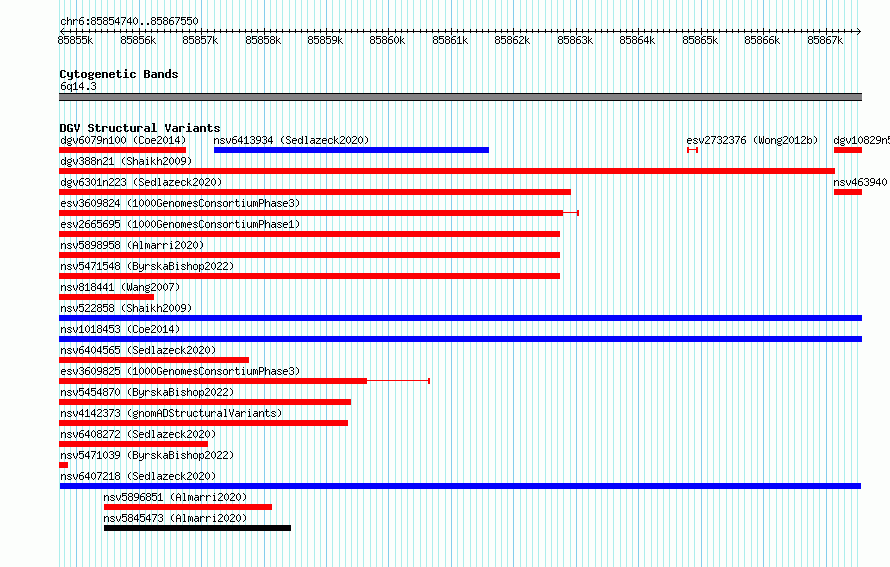890x567 pixels.
Task: Click the blue nsv6407218 variant bar
Action: (460, 486)
